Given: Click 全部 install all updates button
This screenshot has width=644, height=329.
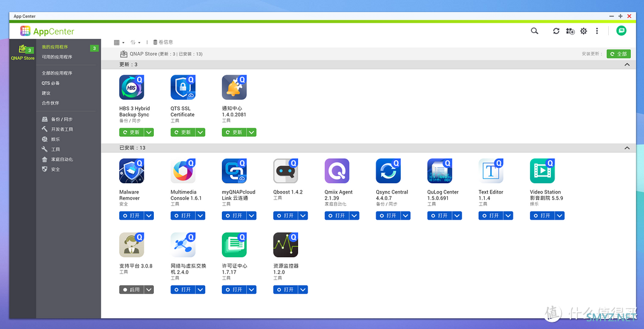Looking at the screenshot, I should pyautogui.click(x=618, y=54).
